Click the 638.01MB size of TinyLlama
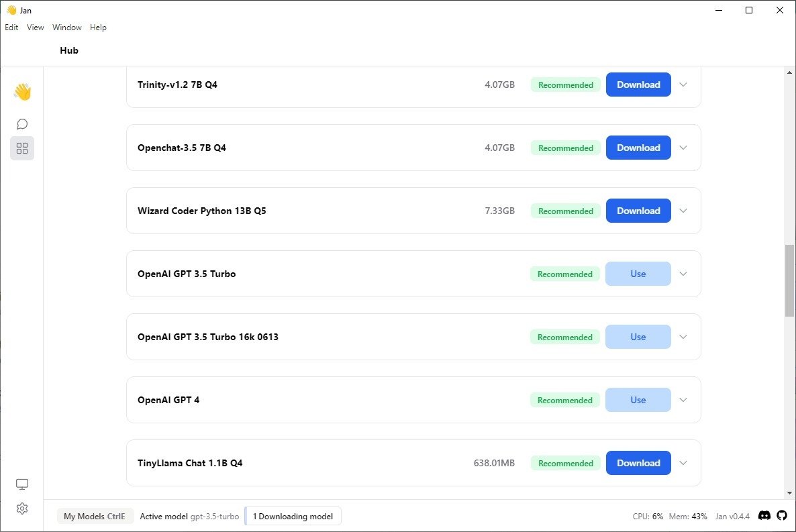796x532 pixels. [x=494, y=463]
